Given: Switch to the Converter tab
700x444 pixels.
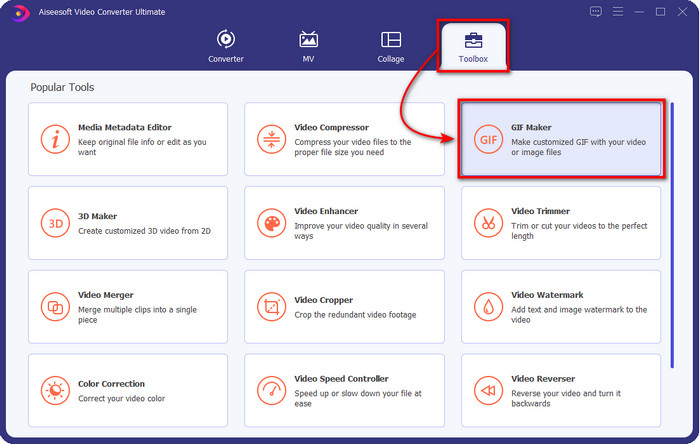Looking at the screenshot, I should [x=225, y=46].
